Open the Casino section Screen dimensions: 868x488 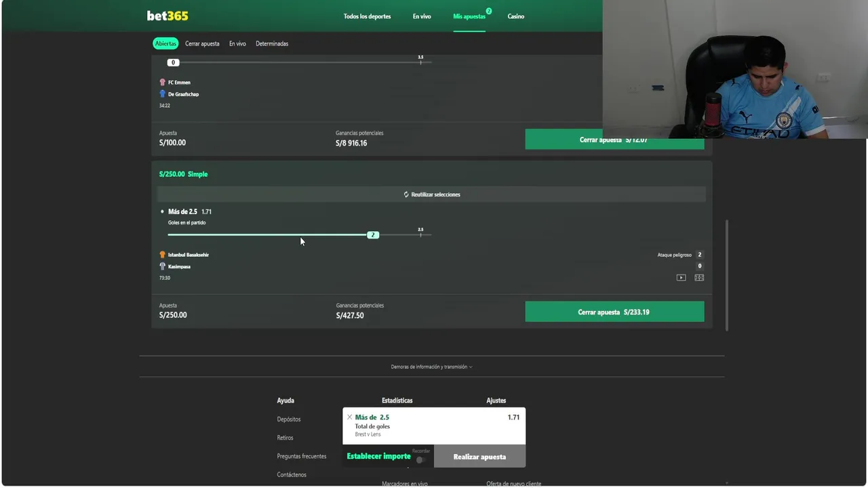(516, 16)
